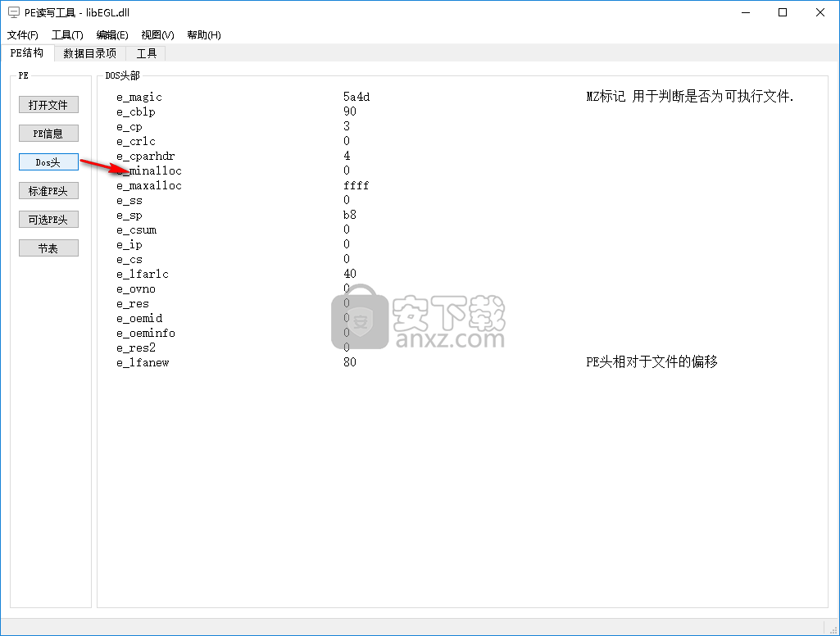Close the PE读写工具 window
Viewport: 840px width, 636px height.
click(820, 12)
